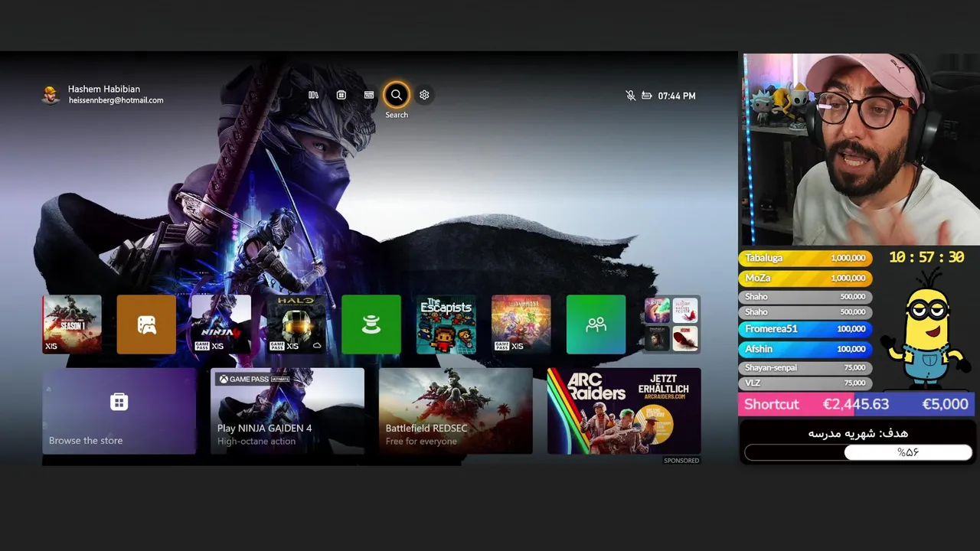The height and width of the screenshot is (551, 980).
Task: Launch the Ninja Gaiden 4 game tile
Action: (x=221, y=324)
